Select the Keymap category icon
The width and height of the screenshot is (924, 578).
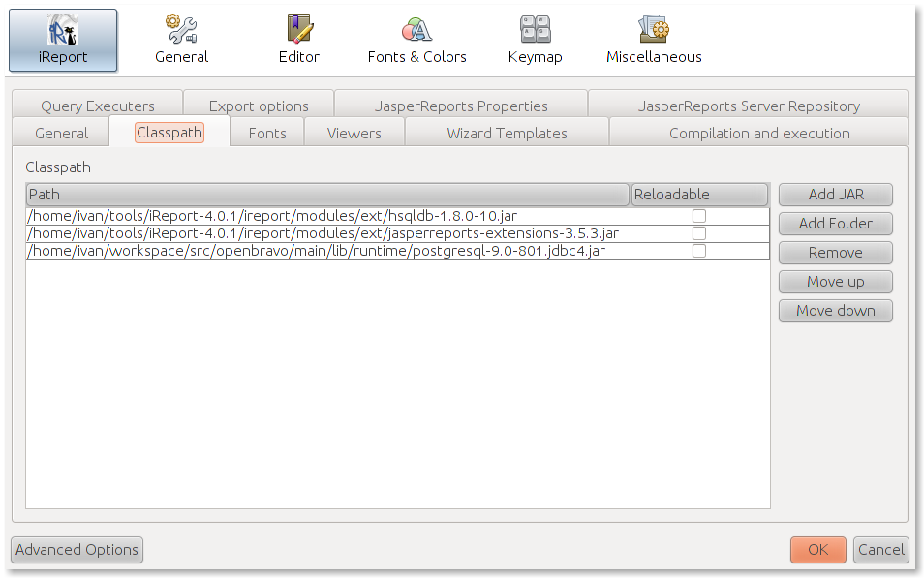535,41
